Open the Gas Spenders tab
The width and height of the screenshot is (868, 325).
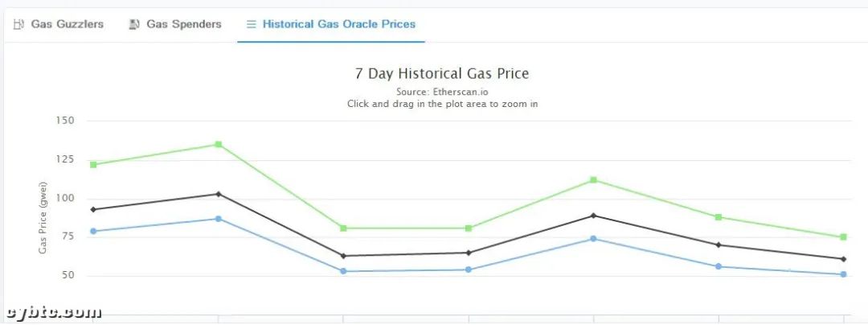(175, 24)
